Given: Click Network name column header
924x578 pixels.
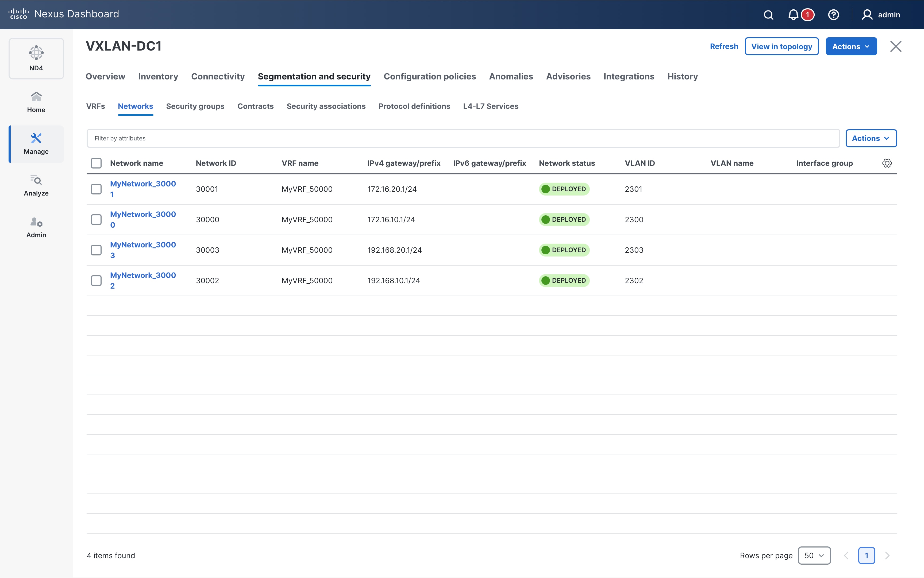Looking at the screenshot, I should pyautogui.click(x=136, y=163).
